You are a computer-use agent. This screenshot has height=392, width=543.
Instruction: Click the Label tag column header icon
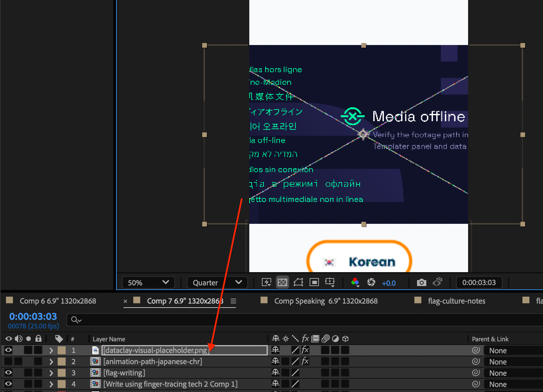[x=59, y=339]
